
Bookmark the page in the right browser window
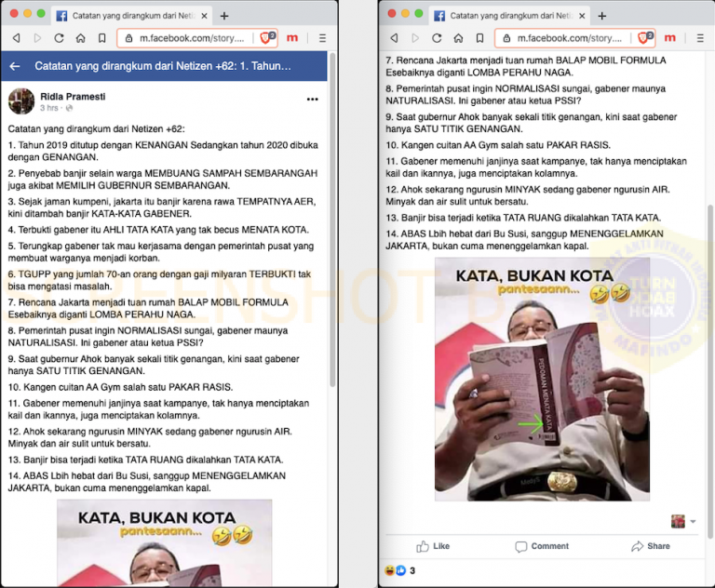click(479, 38)
